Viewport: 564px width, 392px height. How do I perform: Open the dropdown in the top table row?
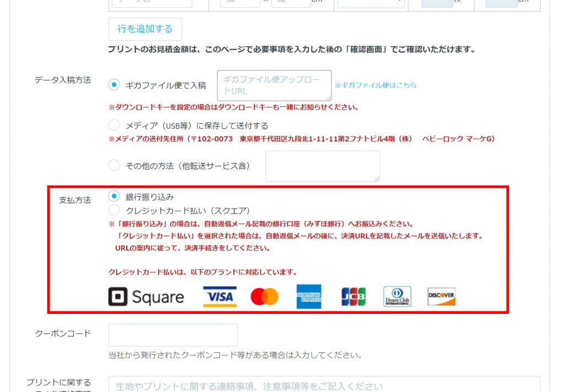[x=371, y=2]
